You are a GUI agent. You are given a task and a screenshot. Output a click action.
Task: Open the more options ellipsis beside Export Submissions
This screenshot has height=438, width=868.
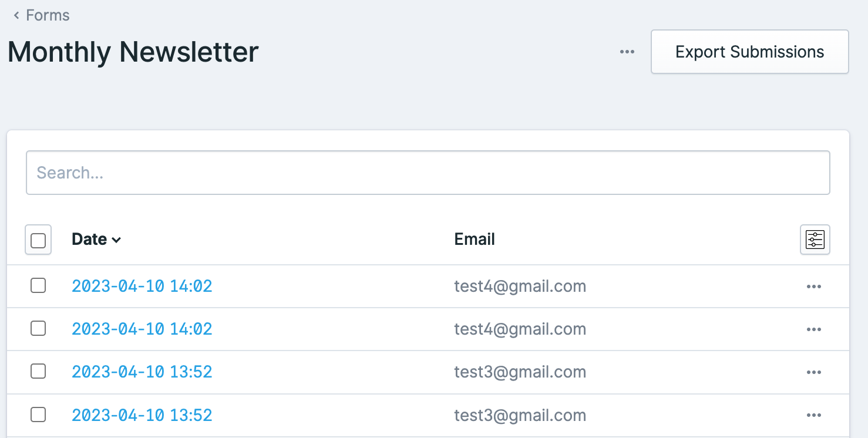627,52
